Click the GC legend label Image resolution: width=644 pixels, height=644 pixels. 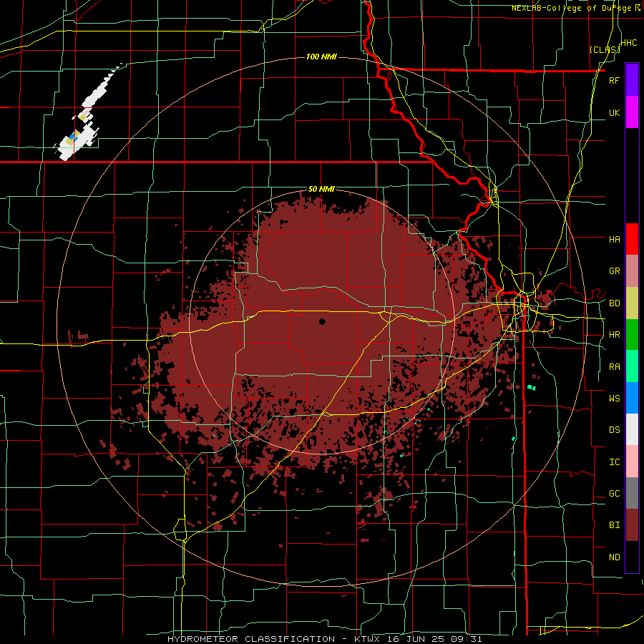615,494
